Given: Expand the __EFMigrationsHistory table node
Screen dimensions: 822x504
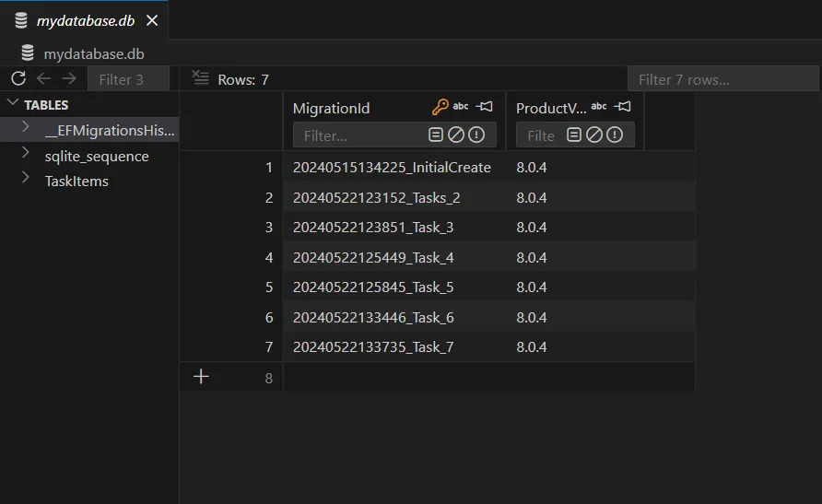Looking at the screenshot, I should coord(25,127).
